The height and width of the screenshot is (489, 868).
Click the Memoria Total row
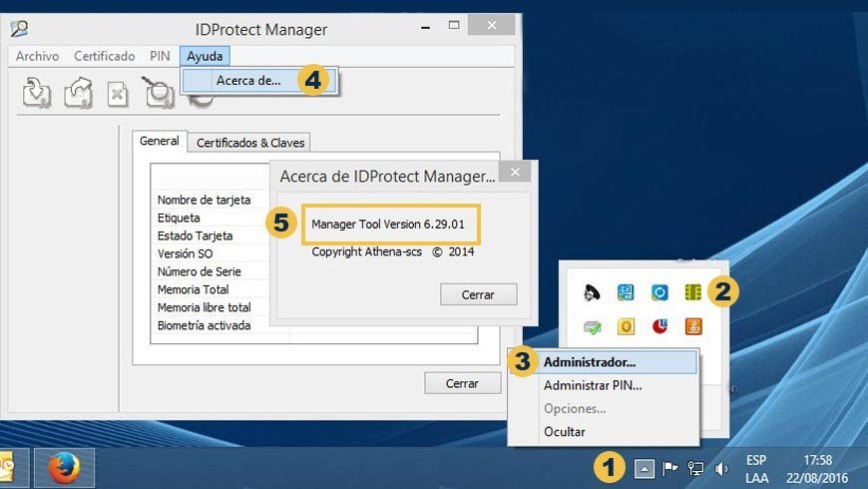(x=210, y=289)
